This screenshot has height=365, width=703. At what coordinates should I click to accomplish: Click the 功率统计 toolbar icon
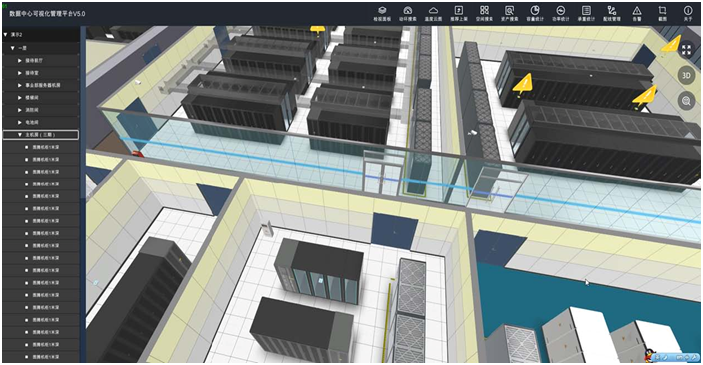click(x=560, y=11)
